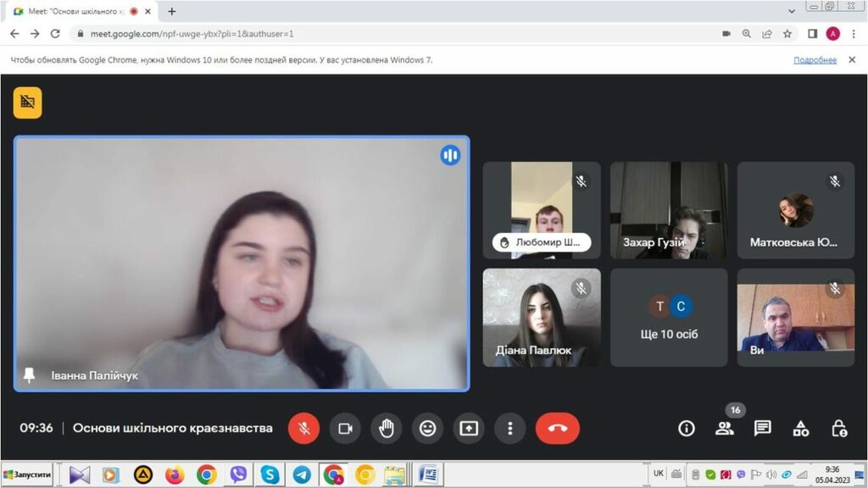Screen dimensions: 868x488
Task: Select the Meet browser tab
Action: [x=76, y=11]
